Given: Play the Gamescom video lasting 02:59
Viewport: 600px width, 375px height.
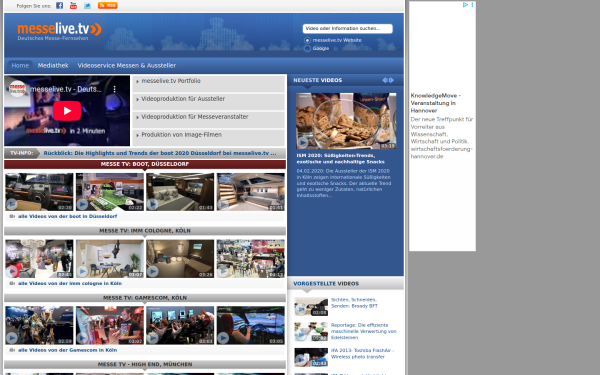Looking at the screenshot, I should click(x=39, y=325).
